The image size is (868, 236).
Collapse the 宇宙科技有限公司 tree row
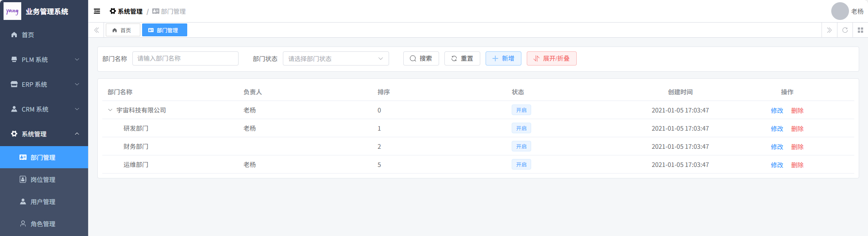[110, 110]
